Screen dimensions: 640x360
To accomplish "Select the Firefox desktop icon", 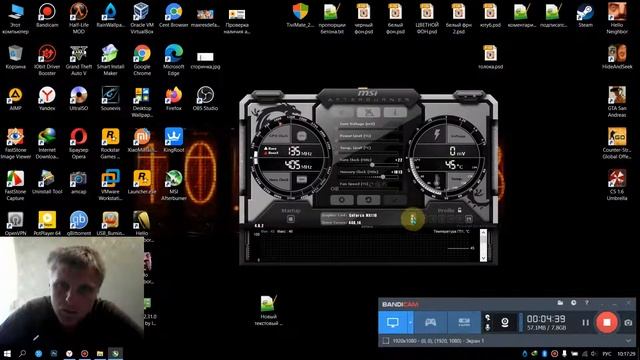I will (x=173, y=99).
